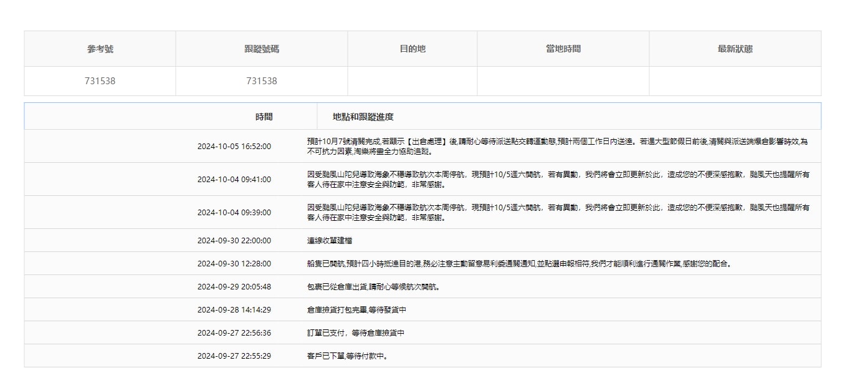Select timestamp 2024-09-30 22:00:00
Screen dimensions: 868x383
tap(234, 241)
